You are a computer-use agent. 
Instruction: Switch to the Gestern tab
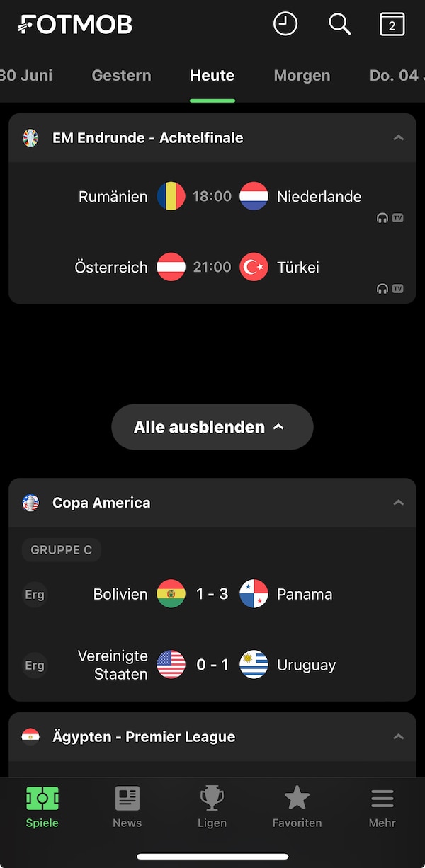tap(121, 75)
